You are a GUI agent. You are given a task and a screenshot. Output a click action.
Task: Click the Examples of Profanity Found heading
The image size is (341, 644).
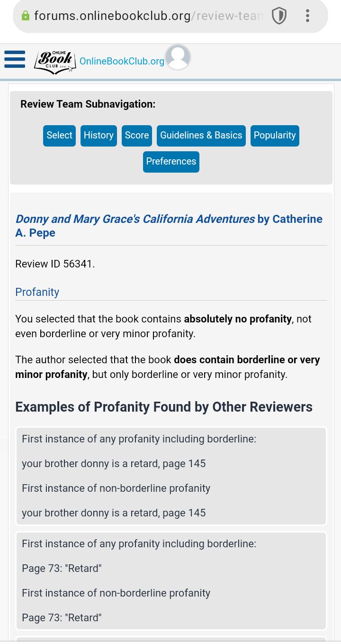point(164,407)
